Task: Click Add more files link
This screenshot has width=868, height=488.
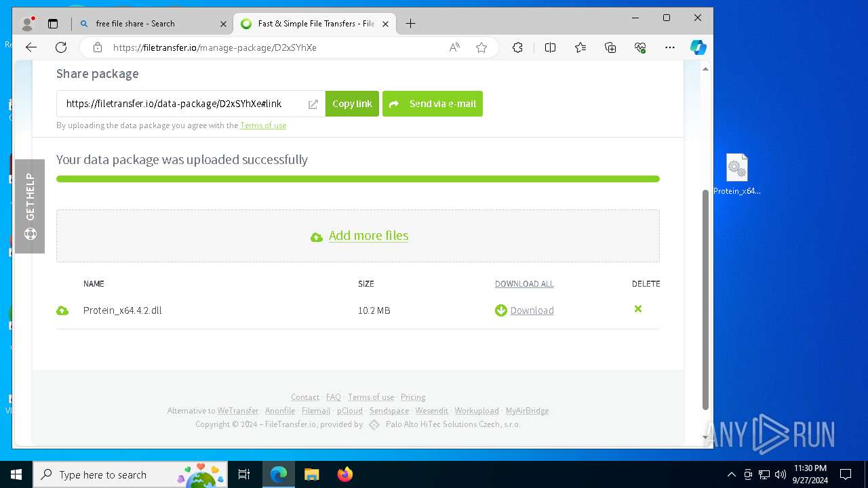Action: tap(368, 236)
